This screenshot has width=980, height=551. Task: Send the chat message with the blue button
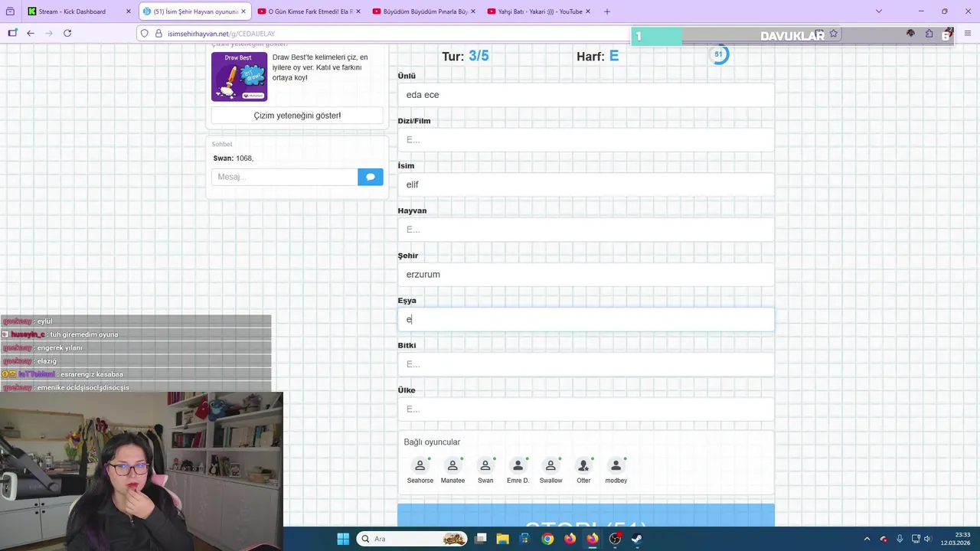click(x=370, y=177)
